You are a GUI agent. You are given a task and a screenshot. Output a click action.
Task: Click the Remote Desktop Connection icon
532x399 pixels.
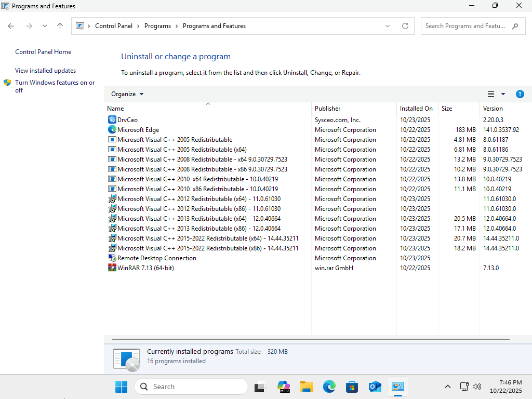pyautogui.click(x=112, y=258)
